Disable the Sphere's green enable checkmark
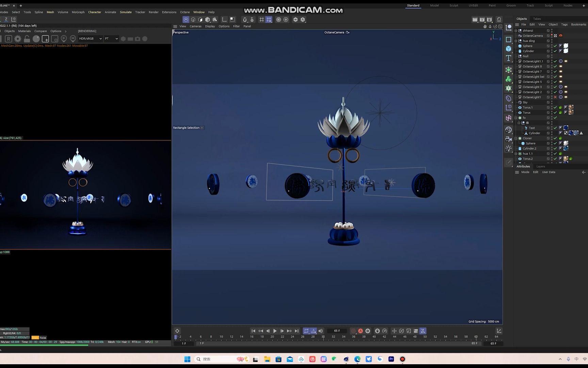Screen dimensions: 588x368 tap(555, 46)
